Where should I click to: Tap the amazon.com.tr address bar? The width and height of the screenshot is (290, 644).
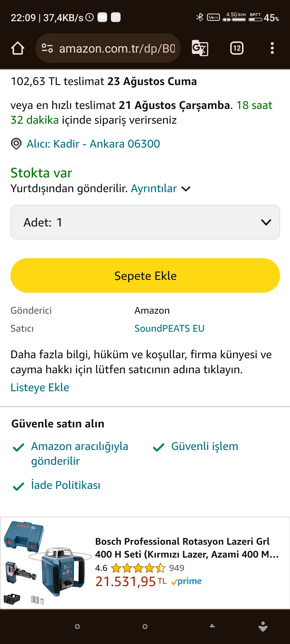(117, 48)
